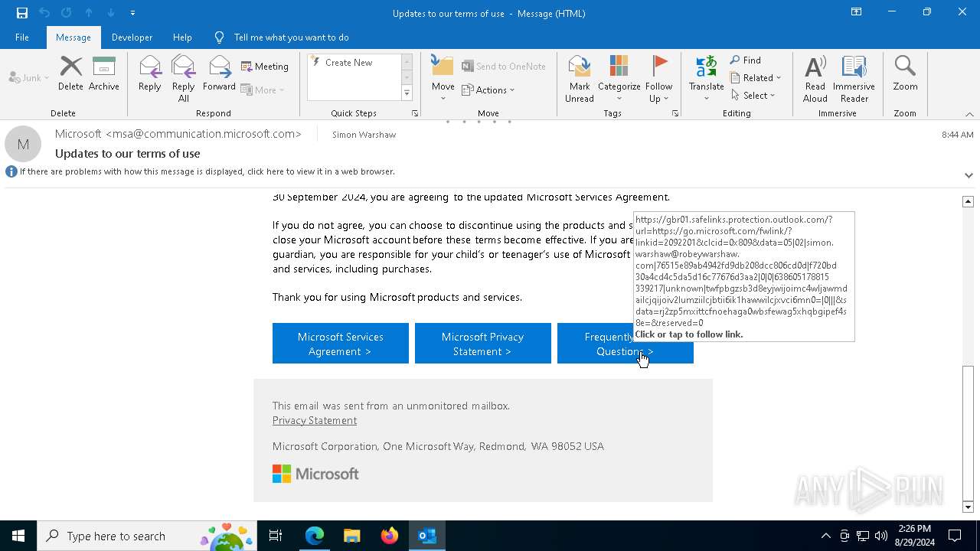980x551 pixels.
Task: Open the Help tab
Action: click(182, 37)
